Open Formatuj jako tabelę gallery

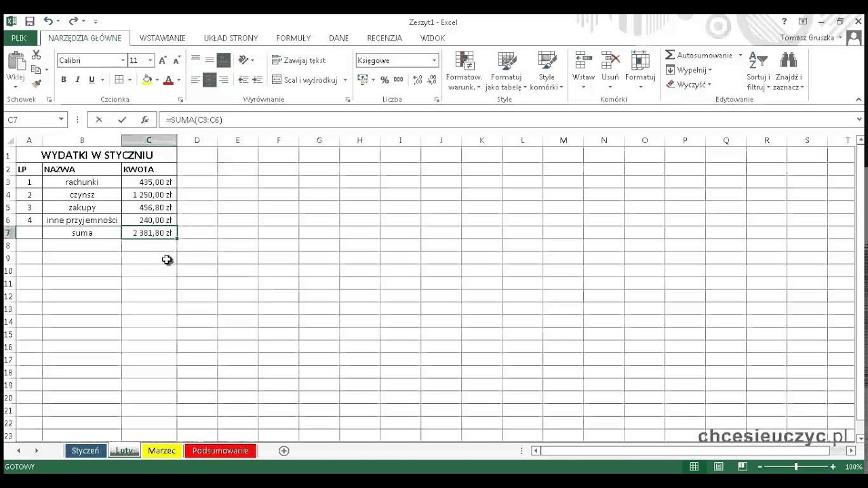point(506,71)
